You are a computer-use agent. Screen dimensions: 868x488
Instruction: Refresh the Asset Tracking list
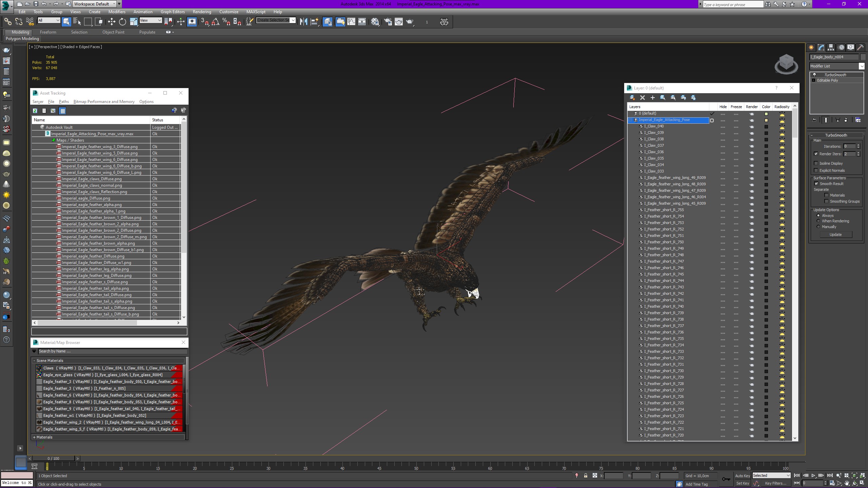coord(35,111)
